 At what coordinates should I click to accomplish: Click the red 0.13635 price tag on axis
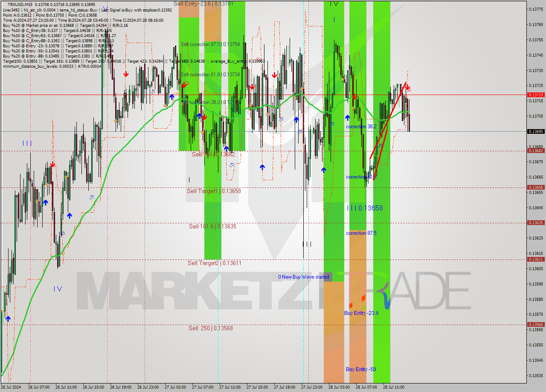[536, 223]
